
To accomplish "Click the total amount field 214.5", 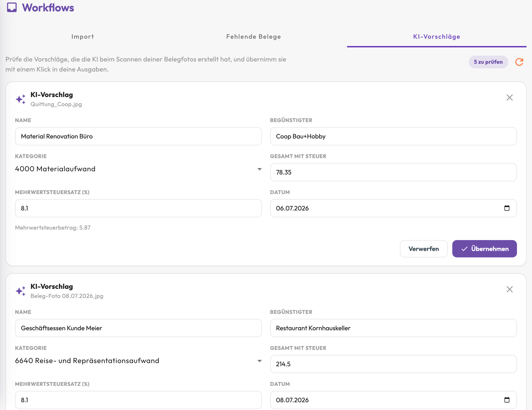I will pyautogui.click(x=393, y=364).
